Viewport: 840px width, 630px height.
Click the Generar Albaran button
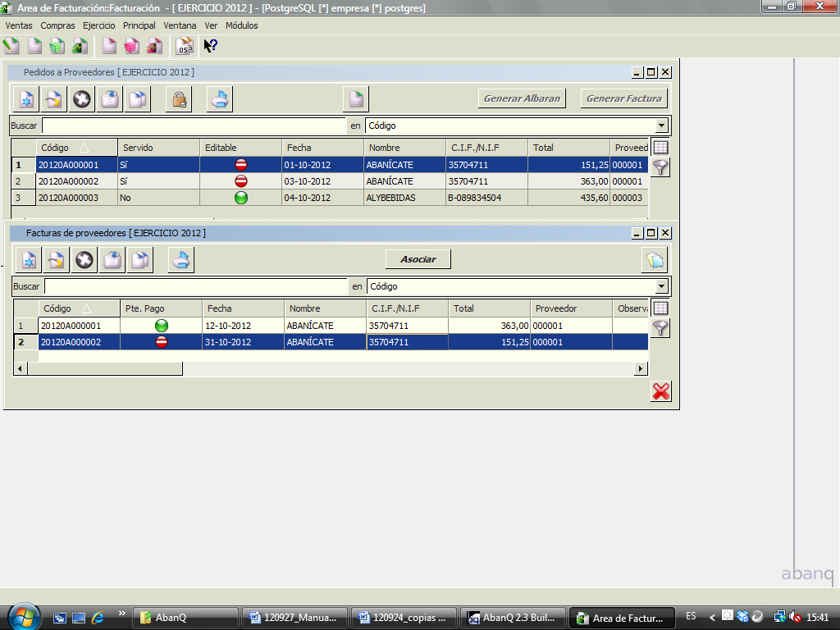(x=522, y=98)
